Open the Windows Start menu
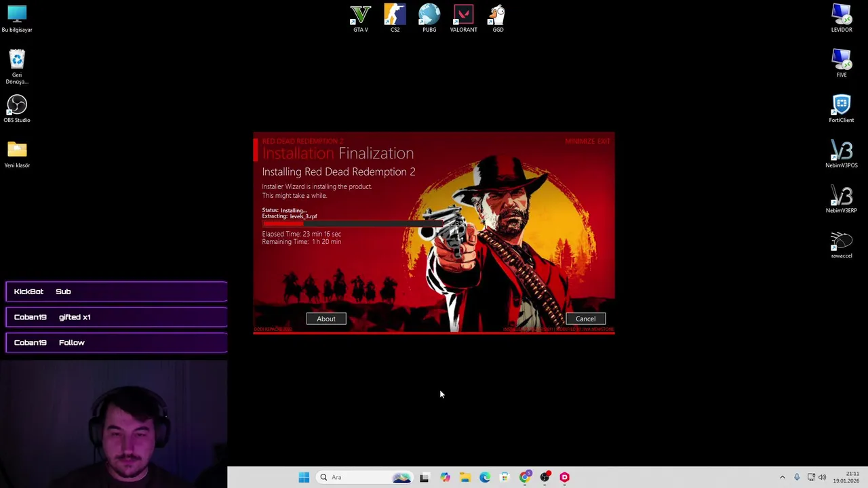868x488 pixels. point(304,477)
